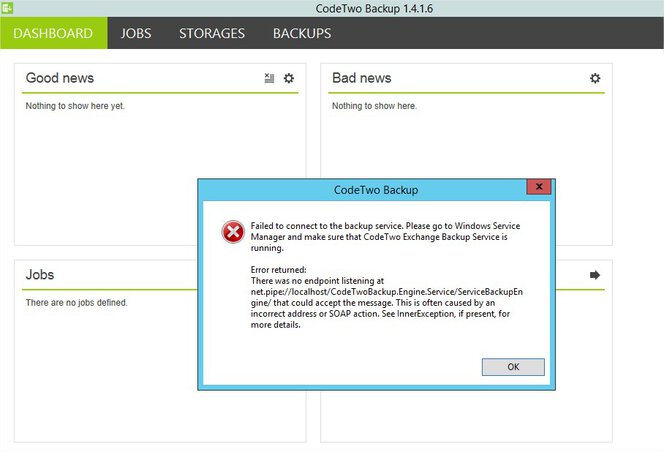
Task: Click the red error icon in the dialog
Action: [x=233, y=232]
